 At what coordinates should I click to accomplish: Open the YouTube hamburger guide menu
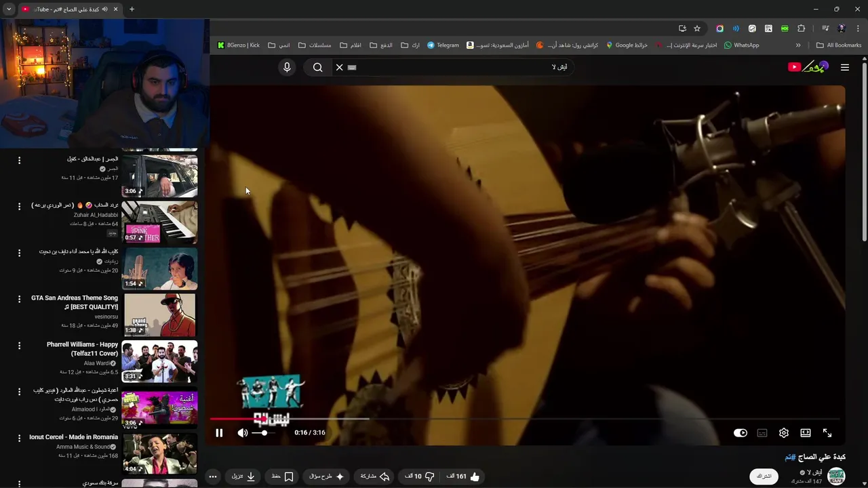tap(844, 67)
